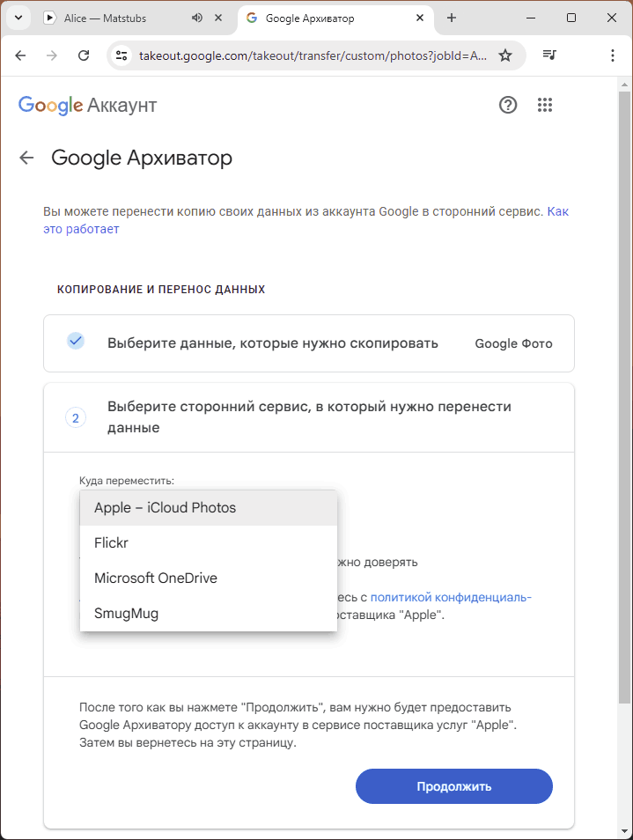Choose Flickr from the destination list
633x840 pixels.
click(x=209, y=542)
